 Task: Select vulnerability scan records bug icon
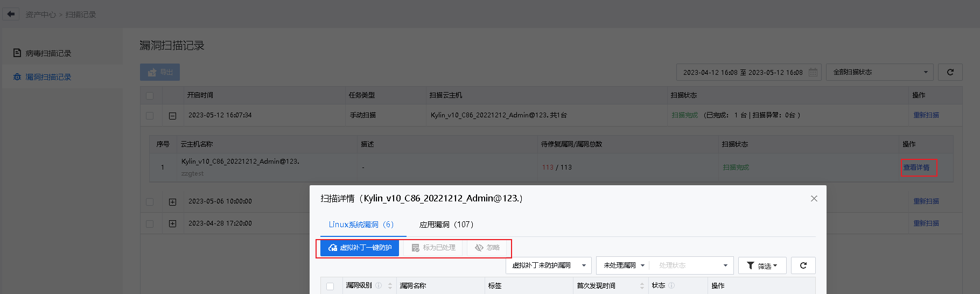coord(17,77)
